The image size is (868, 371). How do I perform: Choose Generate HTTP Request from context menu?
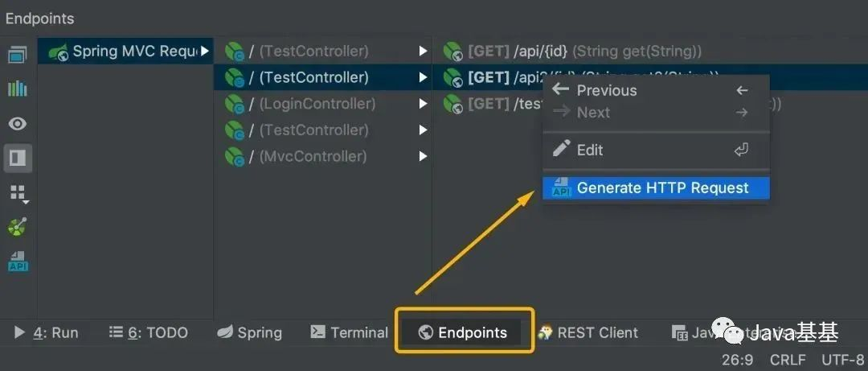click(x=656, y=188)
